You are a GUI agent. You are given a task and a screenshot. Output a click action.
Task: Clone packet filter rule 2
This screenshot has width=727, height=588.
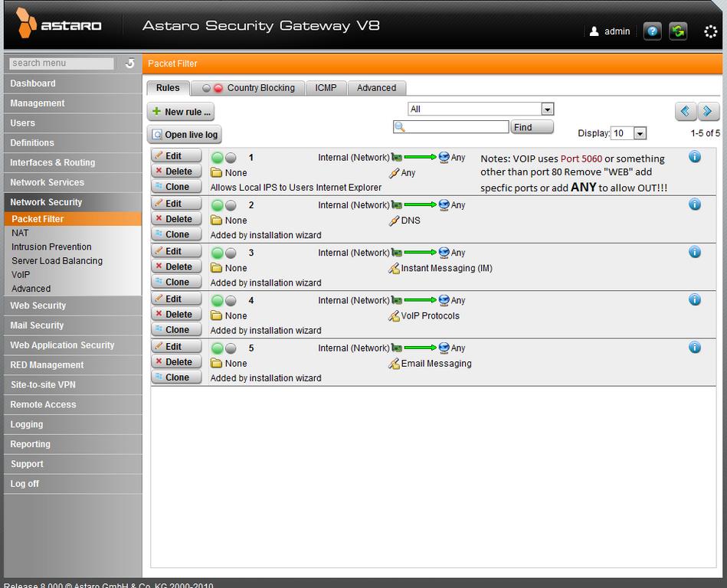pos(176,234)
